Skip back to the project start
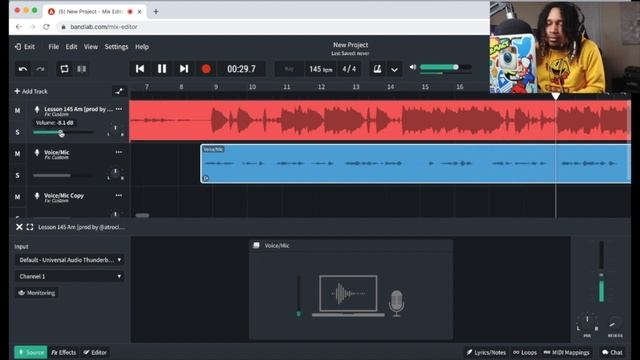 point(140,69)
